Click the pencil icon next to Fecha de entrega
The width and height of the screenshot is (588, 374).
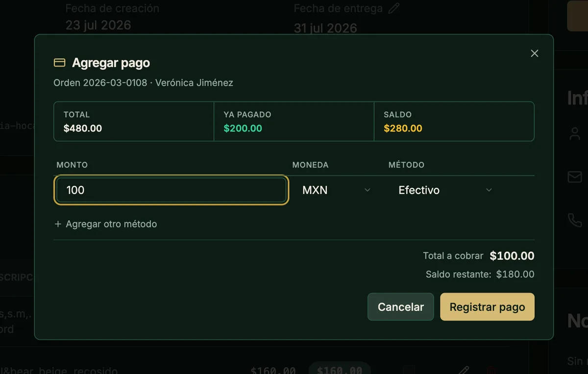[x=394, y=8]
